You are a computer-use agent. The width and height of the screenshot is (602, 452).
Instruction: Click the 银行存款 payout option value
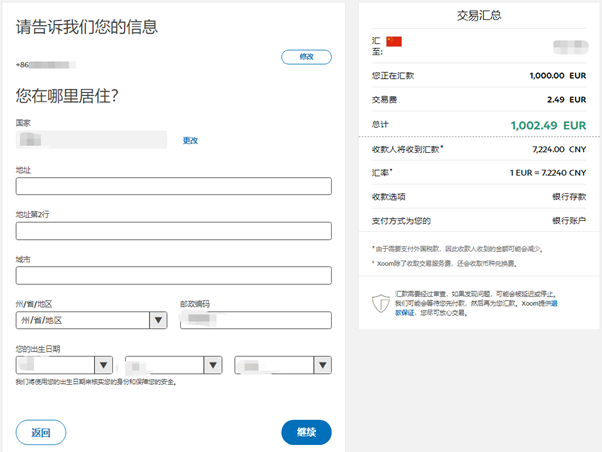coord(568,196)
